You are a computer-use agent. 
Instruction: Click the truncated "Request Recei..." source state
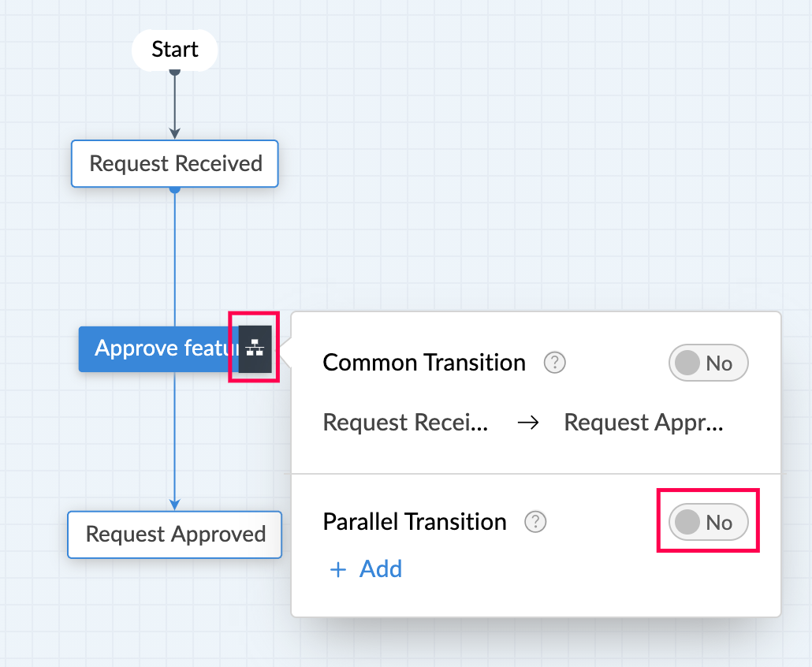[405, 423]
